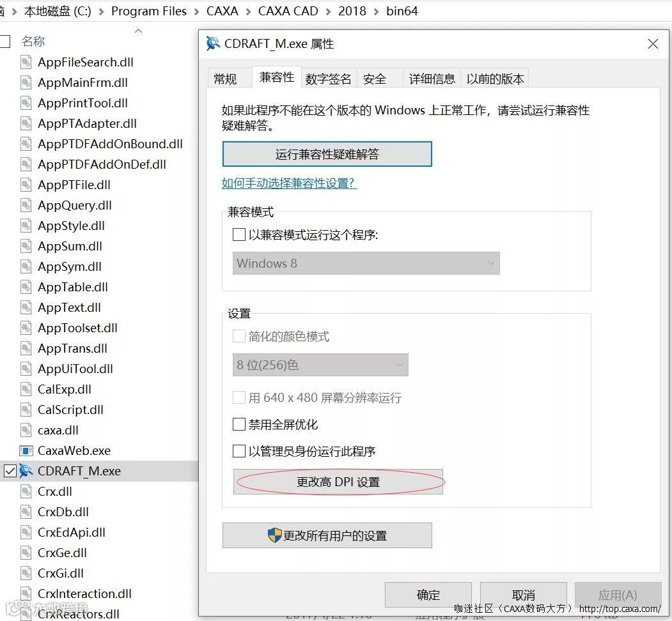Click the AppToolset.dll file icon
This screenshot has height=621, width=672.
(x=26, y=328)
